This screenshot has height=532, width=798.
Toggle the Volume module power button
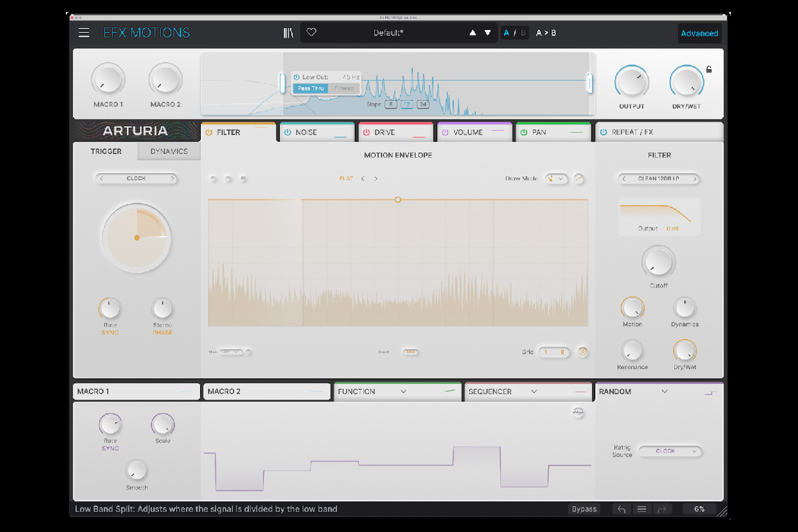coord(445,132)
